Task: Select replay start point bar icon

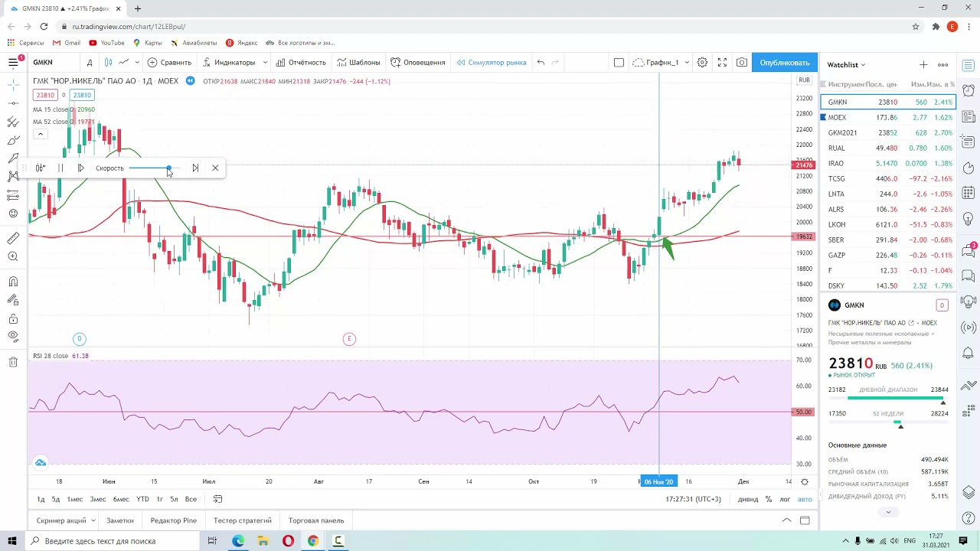Action: click(41, 168)
